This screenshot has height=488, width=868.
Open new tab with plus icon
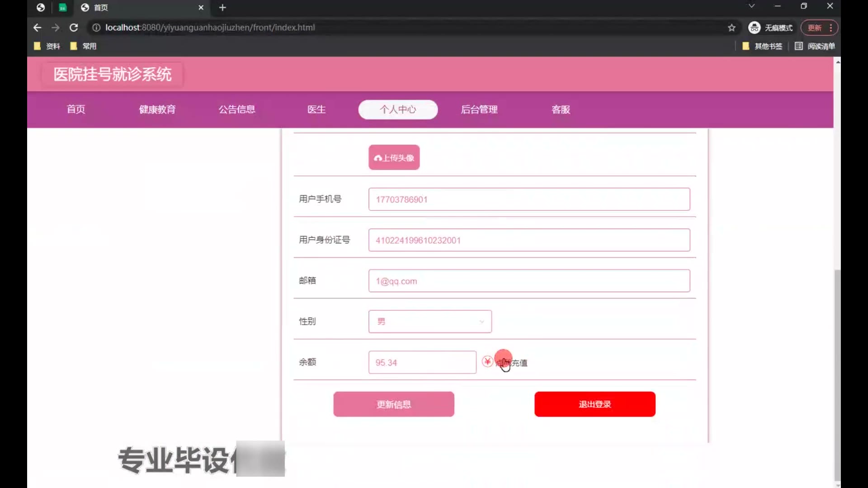tap(222, 8)
